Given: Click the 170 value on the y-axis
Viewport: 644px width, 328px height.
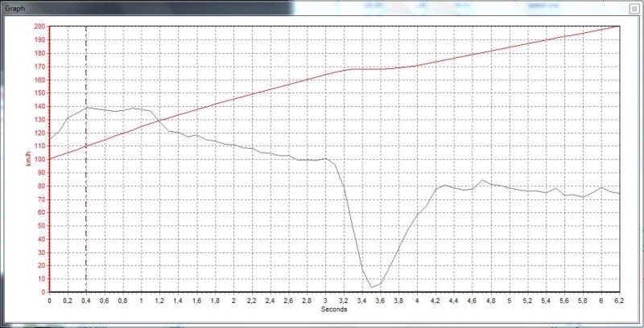Looking at the screenshot, I should pos(39,67).
